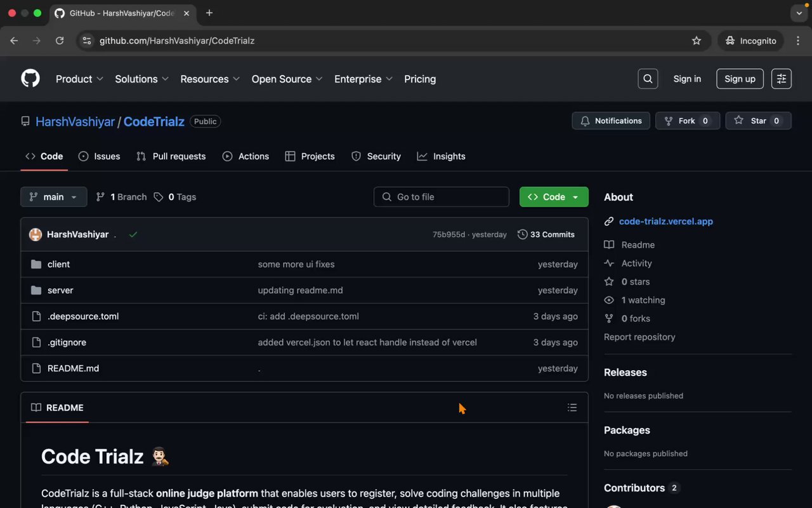Click the link icon beside code-trialz.vercel.app
Viewport: 812px width, 508px height.
609,222
